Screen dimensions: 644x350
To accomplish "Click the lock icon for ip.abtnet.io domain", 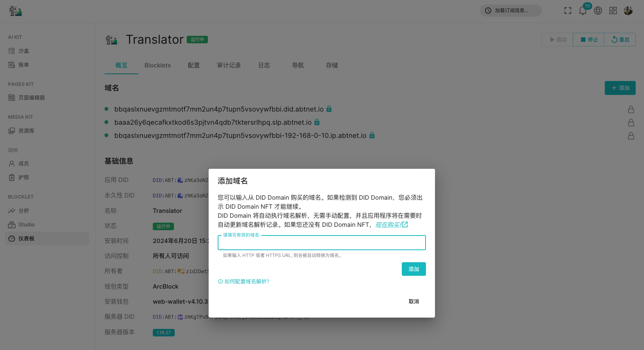I will (x=631, y=136).
